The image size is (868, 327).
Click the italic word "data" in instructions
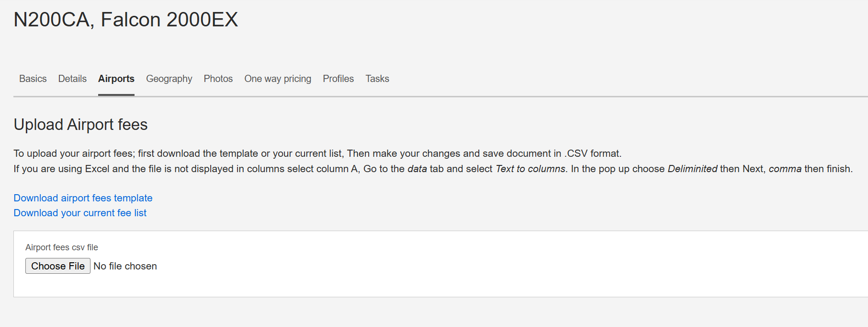(x=417, y=169)
